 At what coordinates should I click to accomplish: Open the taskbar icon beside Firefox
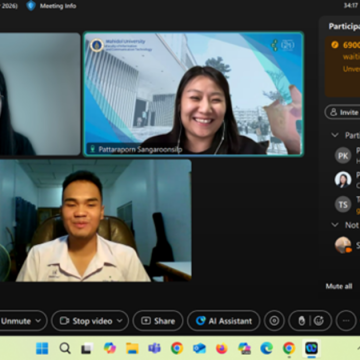244,348
